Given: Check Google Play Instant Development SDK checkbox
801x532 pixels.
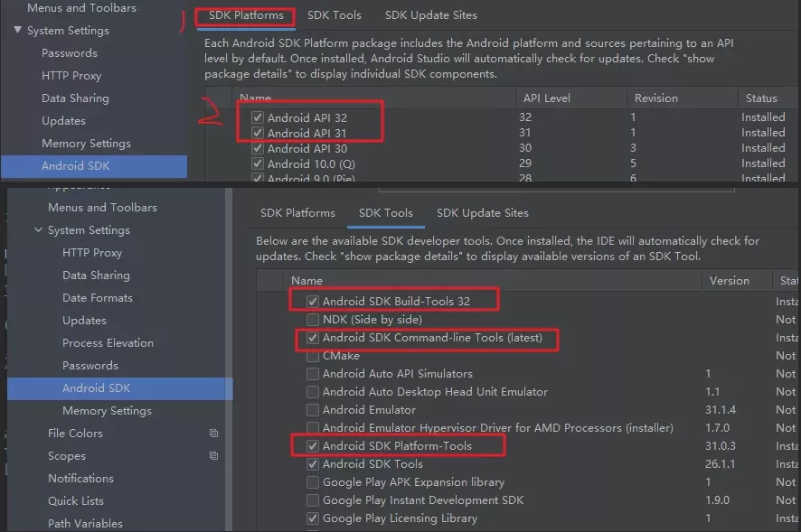Looking at the screenshot, I should (x=313, y=500).
